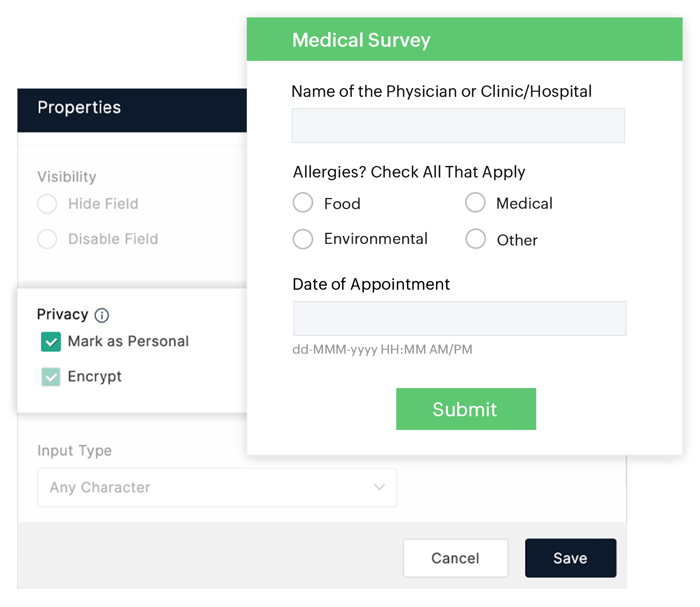Image resolution: width=700 pixels, height=607 pixels.
Task: Choose the Environmental allergy option
Action: pyautogui.click(x=303, y=239)
